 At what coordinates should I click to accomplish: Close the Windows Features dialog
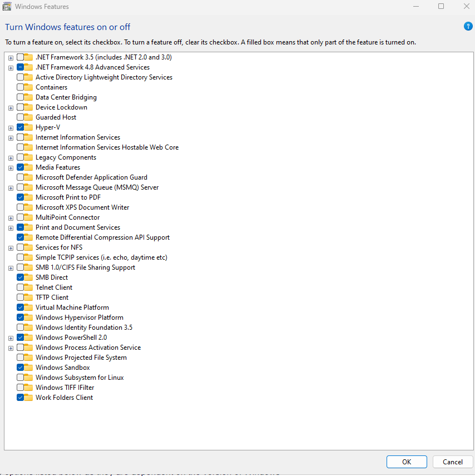tap(467, 6)
